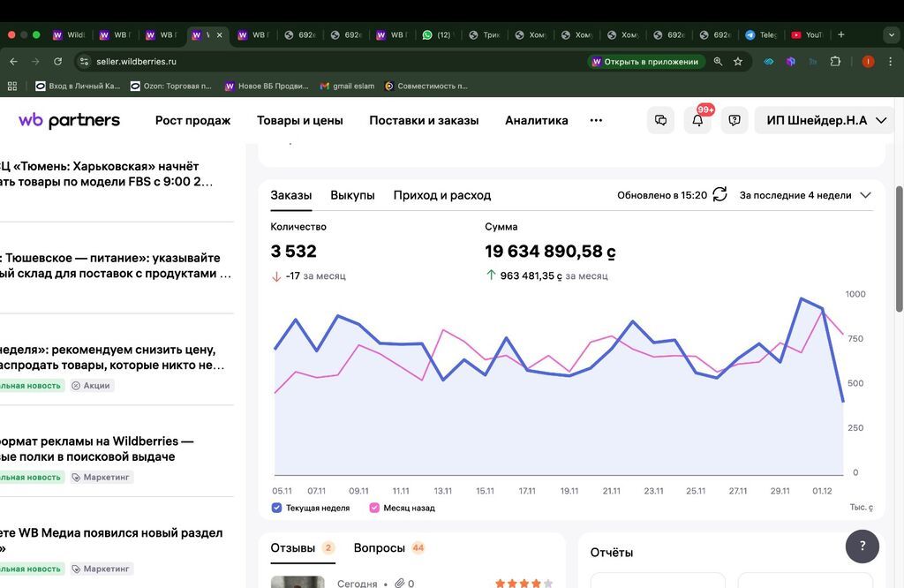The height and width of the screenshot is (588, 904).
Task: Open the Товары и цены menu
Action: (x=300, y=120)
